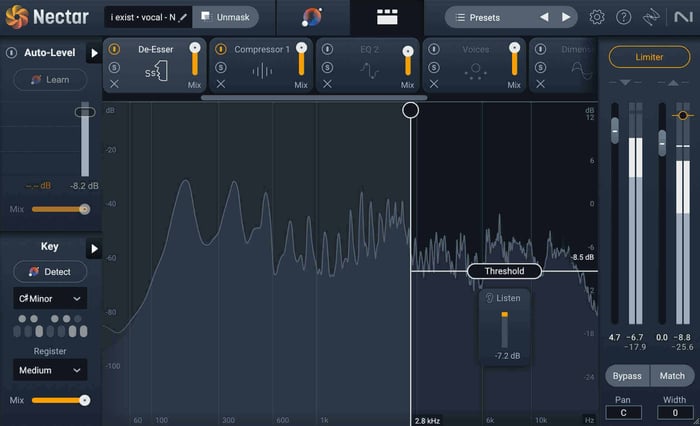This screenshot has height=426, width=700.
Task: Adjust Compressor 1 Mix slider handle
Action: [x=301, y=48]
